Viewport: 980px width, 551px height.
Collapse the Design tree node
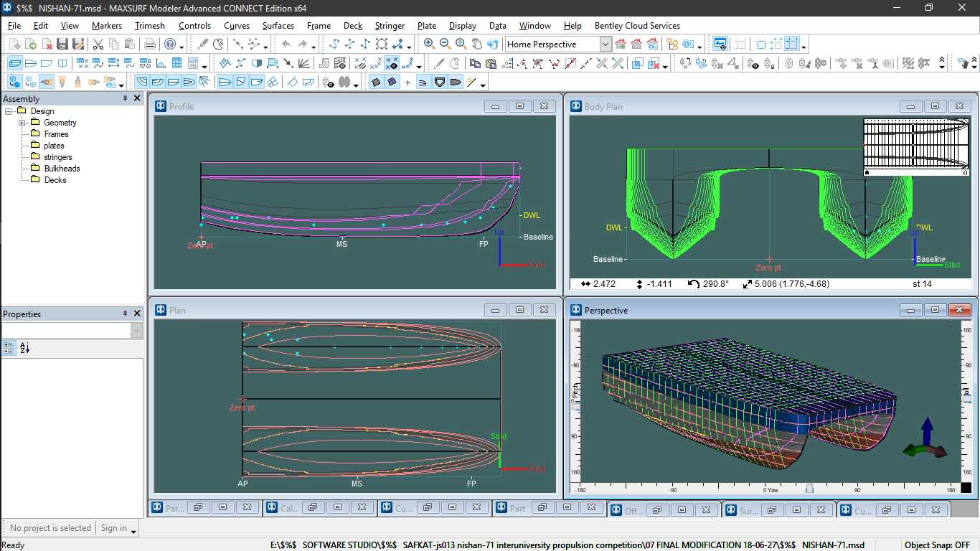pyautogui.click(x=8, y=111)
